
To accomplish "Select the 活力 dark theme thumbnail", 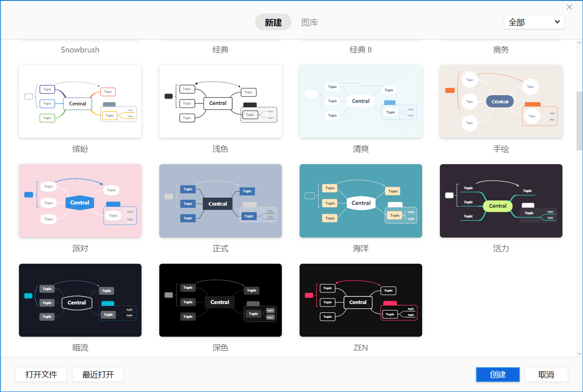I will 501,201.
